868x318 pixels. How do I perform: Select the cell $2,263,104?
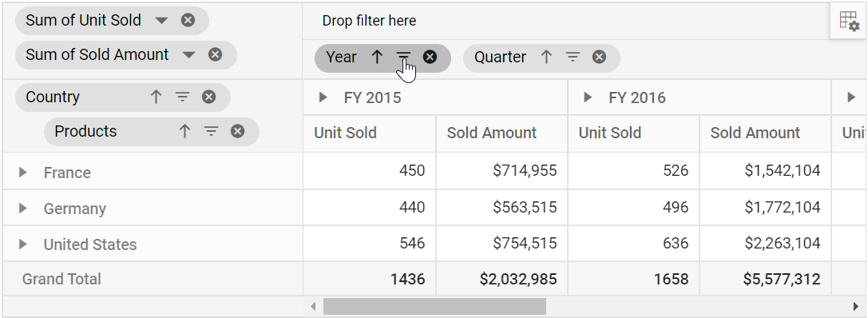766,243
